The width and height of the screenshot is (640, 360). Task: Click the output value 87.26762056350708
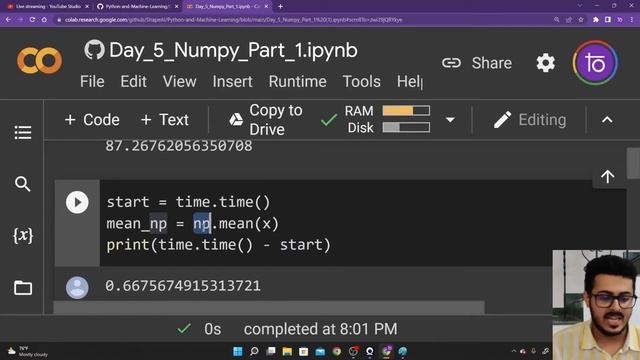pos(179,146)
